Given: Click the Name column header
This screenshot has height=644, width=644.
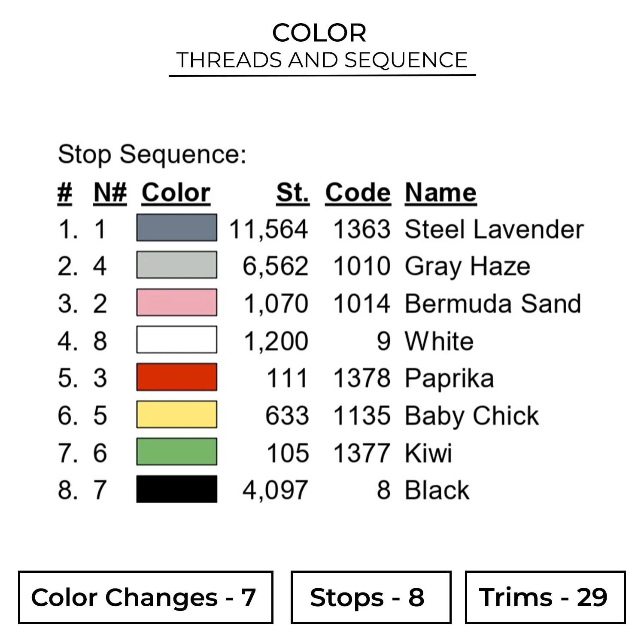Looking at the screenshot, I should pos(440,192).
